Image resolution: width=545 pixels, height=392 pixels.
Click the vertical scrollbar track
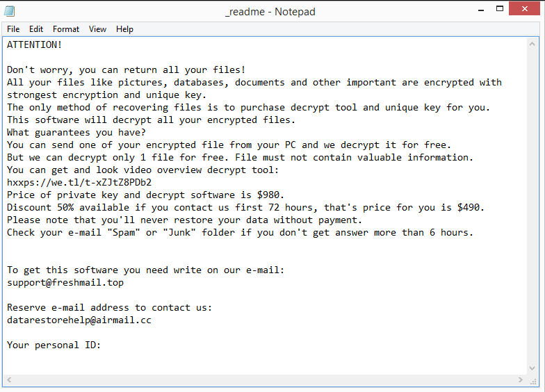tap(535, 209)
